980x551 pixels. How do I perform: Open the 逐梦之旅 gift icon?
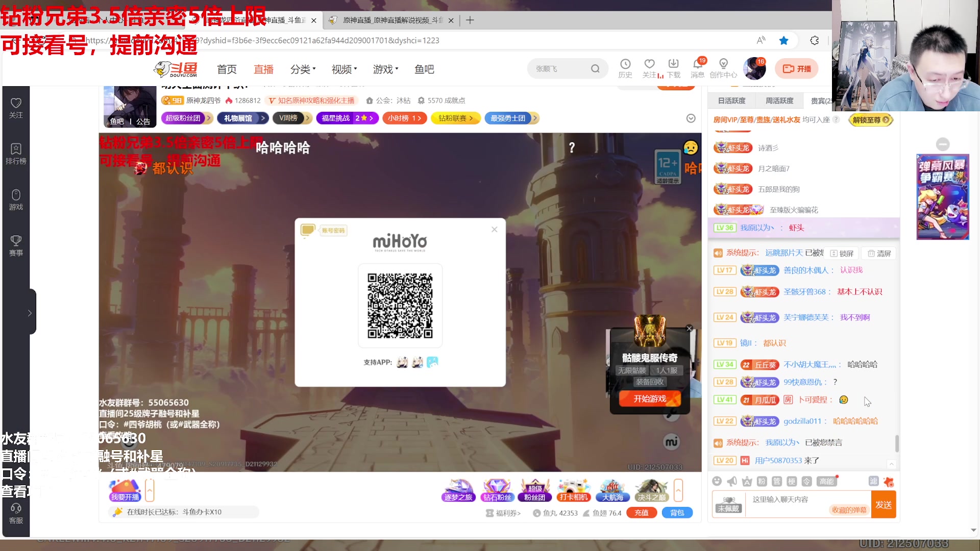coord(458,489)
